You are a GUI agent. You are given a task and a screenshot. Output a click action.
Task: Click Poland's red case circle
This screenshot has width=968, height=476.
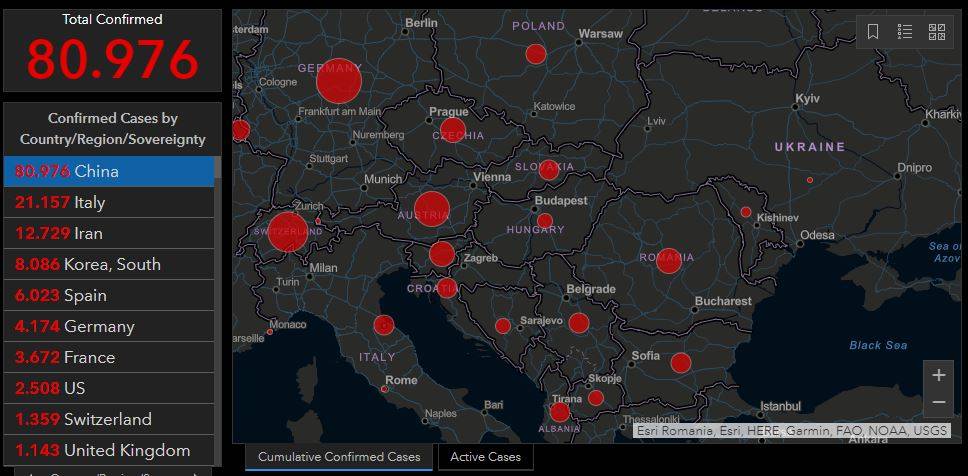click(536, 54)
